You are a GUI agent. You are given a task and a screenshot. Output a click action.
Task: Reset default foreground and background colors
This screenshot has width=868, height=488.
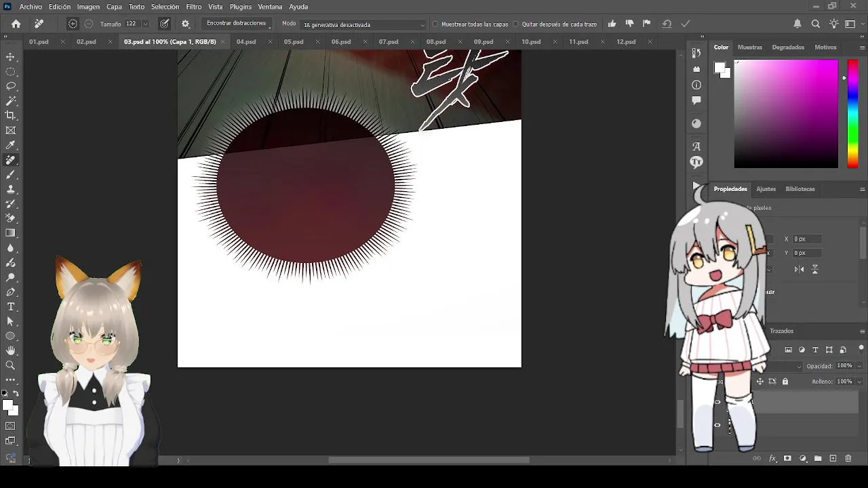[x=5, y=394]
